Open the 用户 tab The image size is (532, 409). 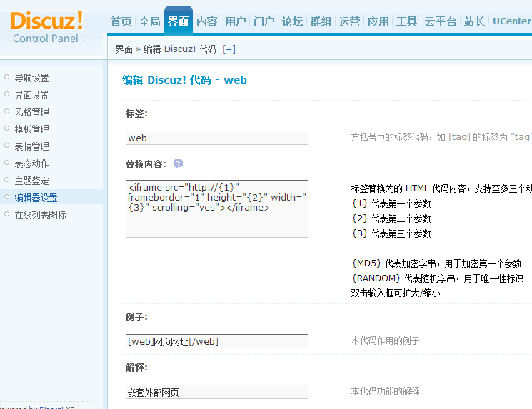click(235, 21)
